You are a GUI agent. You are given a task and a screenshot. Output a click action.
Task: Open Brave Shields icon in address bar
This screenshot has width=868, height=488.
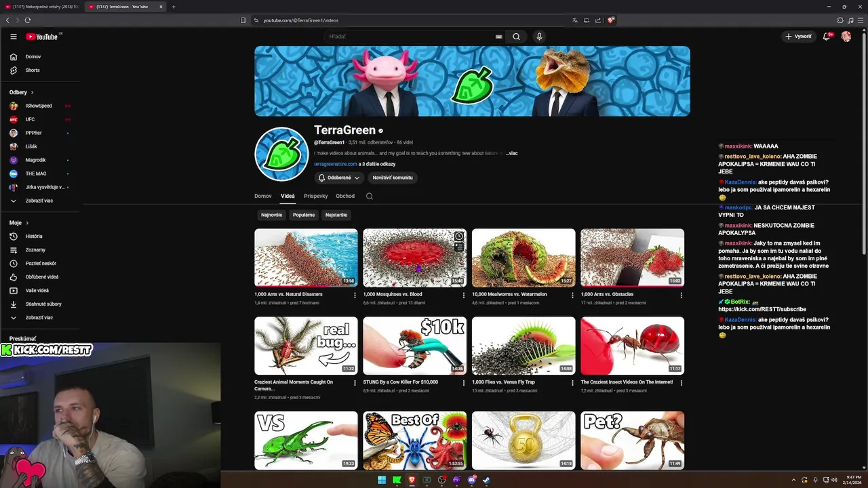[610, 20]
